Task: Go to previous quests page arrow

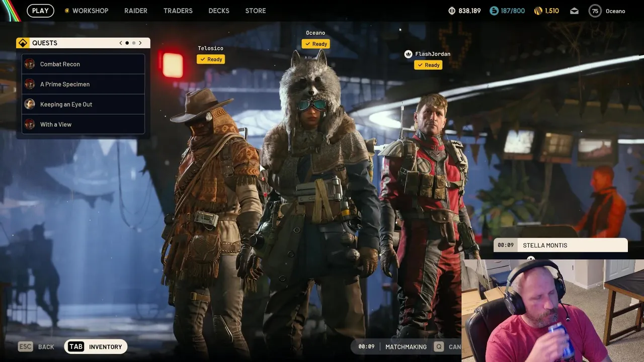Action: pos(121,43)
